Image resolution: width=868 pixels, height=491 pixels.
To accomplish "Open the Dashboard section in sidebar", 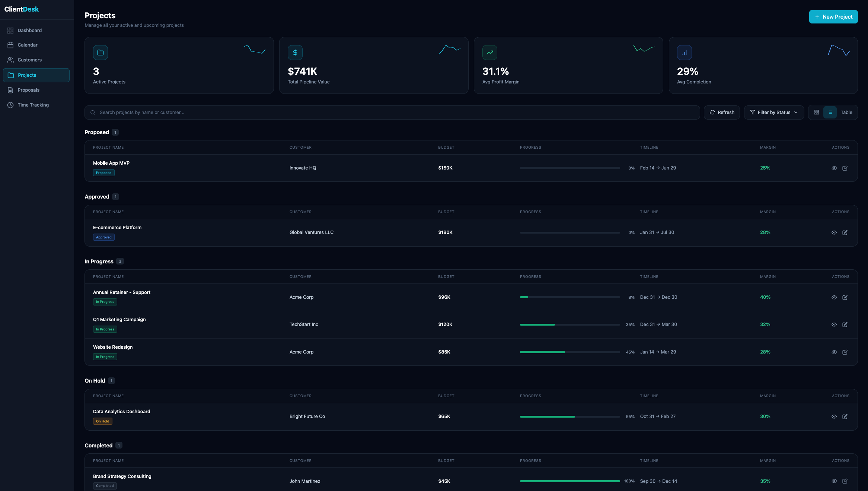I will tap(29, 30).
